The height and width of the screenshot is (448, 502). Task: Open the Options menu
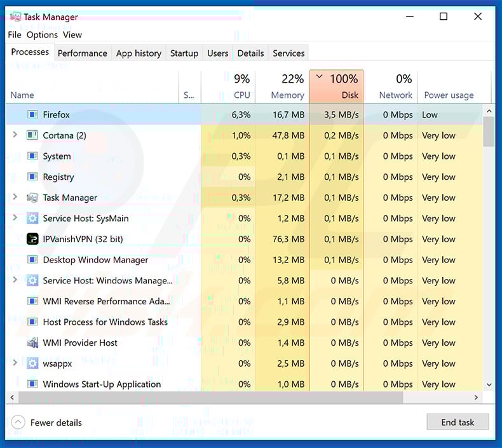[x=42, y=34]
